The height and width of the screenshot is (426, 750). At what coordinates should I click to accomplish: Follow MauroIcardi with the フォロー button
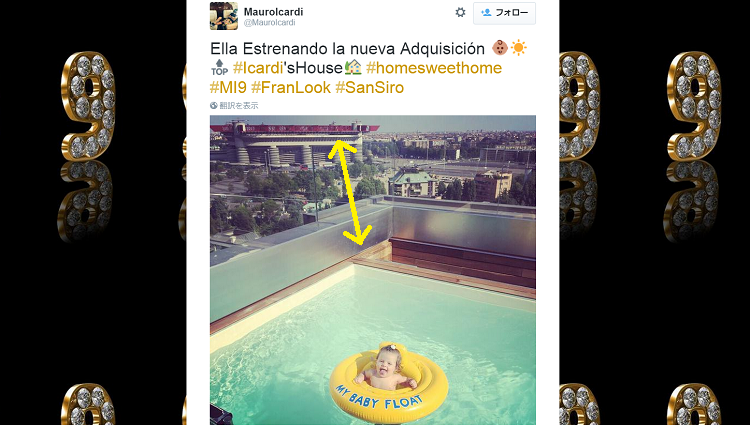tap(504, 13)
